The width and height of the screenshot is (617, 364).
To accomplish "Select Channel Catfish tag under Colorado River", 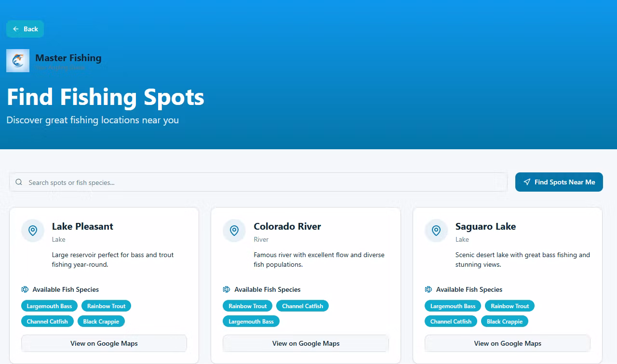I will (303, 306).
